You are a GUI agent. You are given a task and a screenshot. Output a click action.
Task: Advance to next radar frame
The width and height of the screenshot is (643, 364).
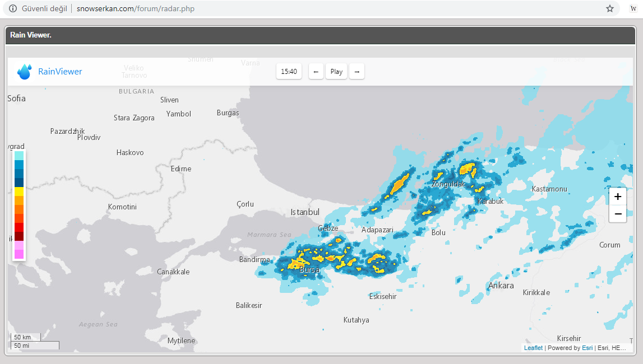tap(357, 72)
